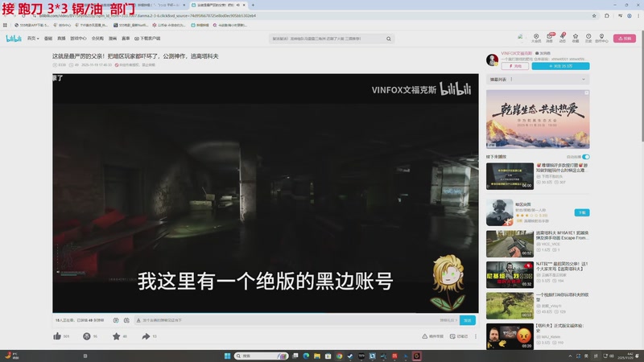Open Chrome from the taskbar

pyautogui.click(x=339, y=356)
